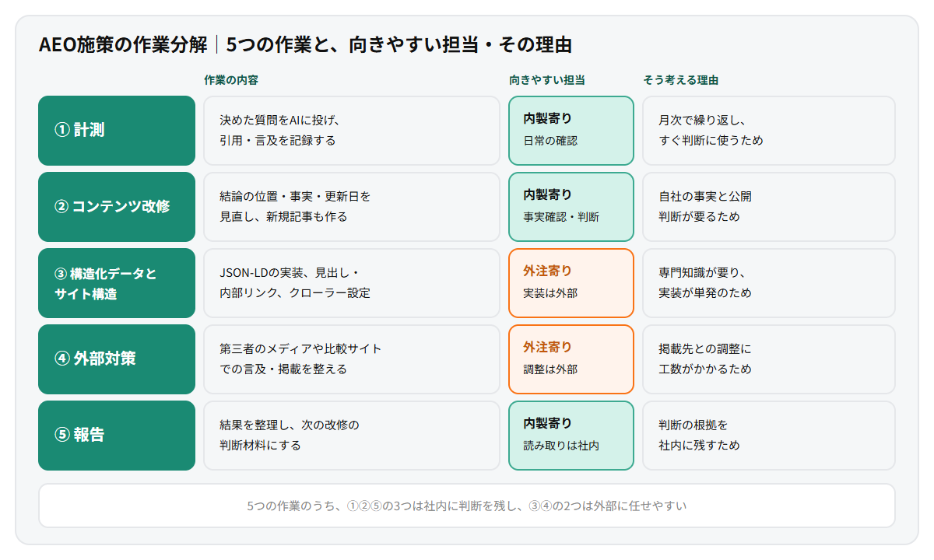The height and width of the screenshot is (560, 934).
Task: Click '外注寄り 調整は外部' badge
Action: pos(571,359)
